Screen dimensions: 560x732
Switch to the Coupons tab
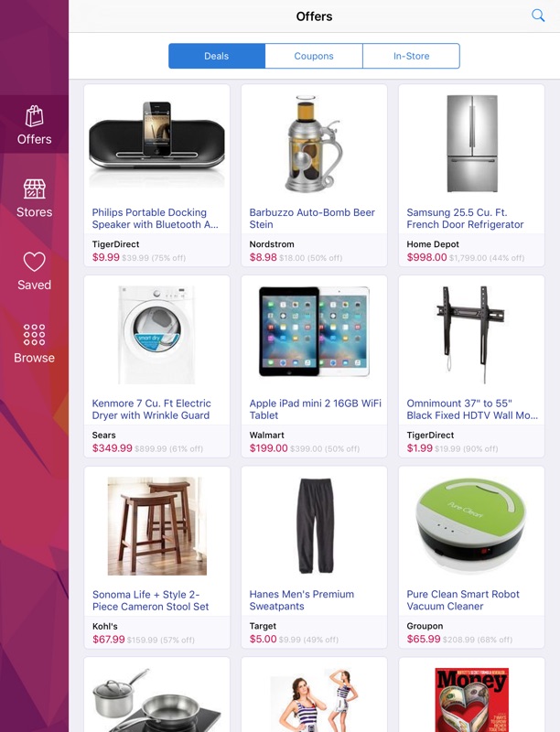tap(314, 56)
